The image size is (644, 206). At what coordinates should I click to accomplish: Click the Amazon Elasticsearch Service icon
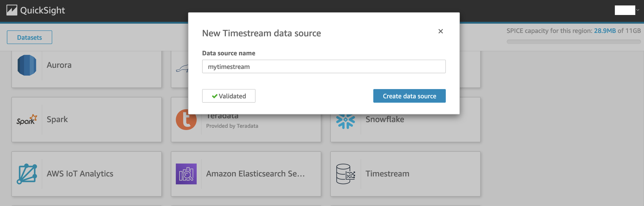coord(186,174)
